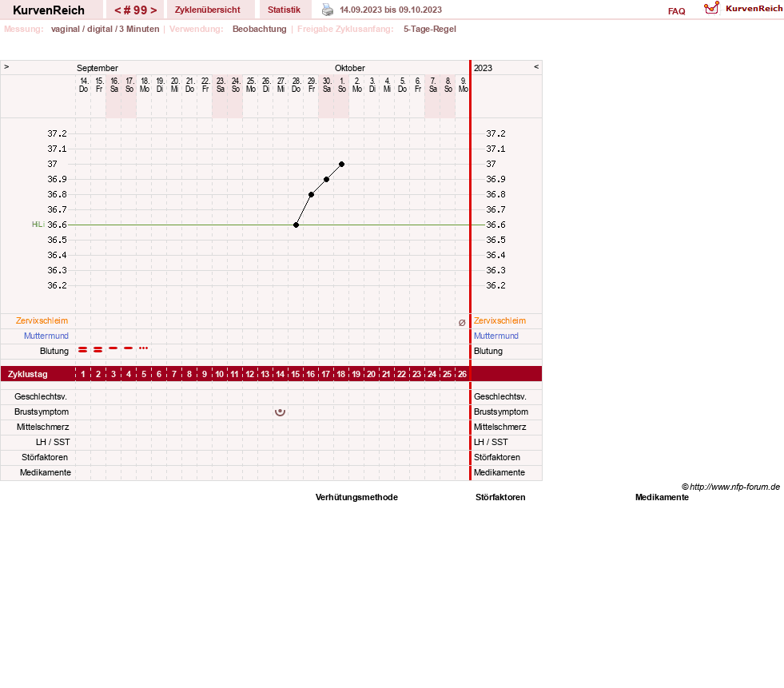The image size is (784, 688).
Task: Click the 37.0 temperature point on 1 October
Action: point(341,164)
